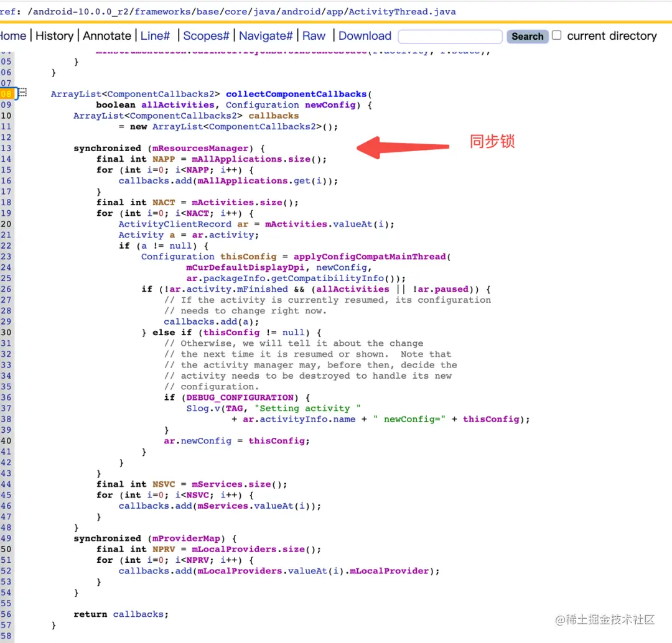
Task: Focus the search text field
Action: pos(450,37)
